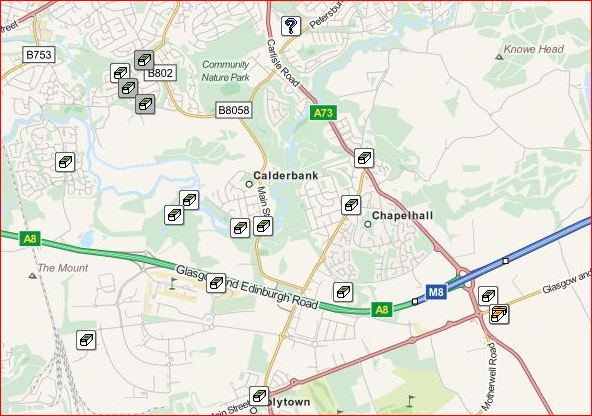The height and width of the screenshot is (416, 592).
Task: Select the cache marker directly below Calderbank's Main St
Action: [x=263, y=226]
